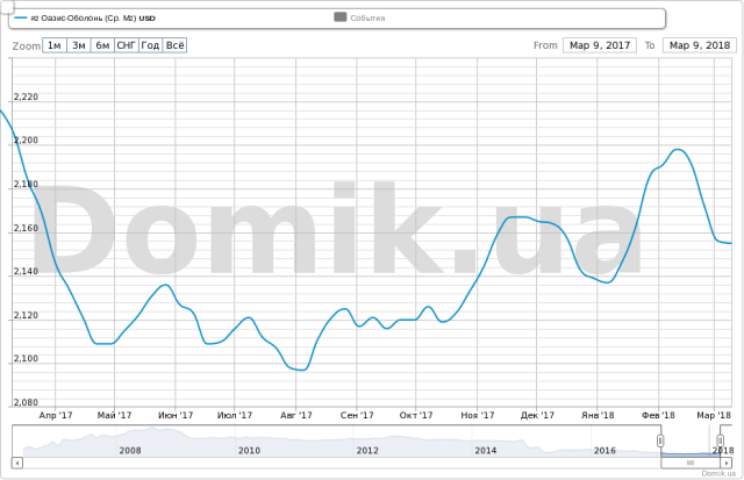Click the navigator scrollbar thumb
Viewport: 744px width, 480px height.
click(x=690, y=462)
